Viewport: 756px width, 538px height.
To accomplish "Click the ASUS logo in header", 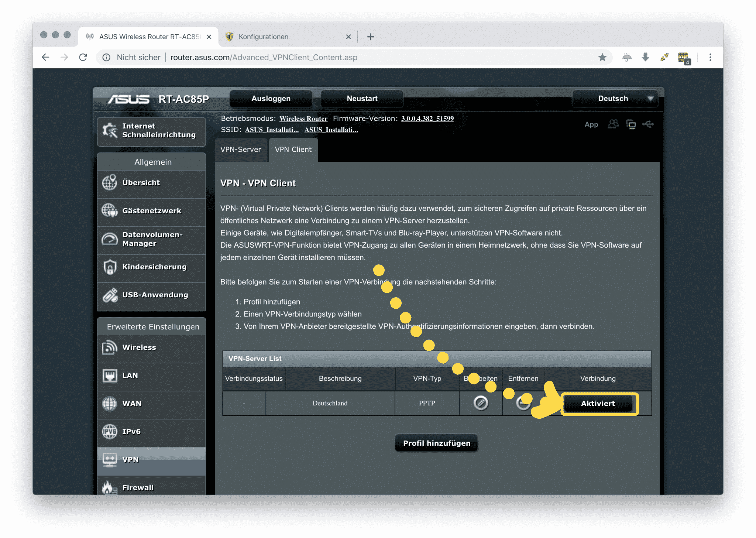I will (x=128, y=99).
